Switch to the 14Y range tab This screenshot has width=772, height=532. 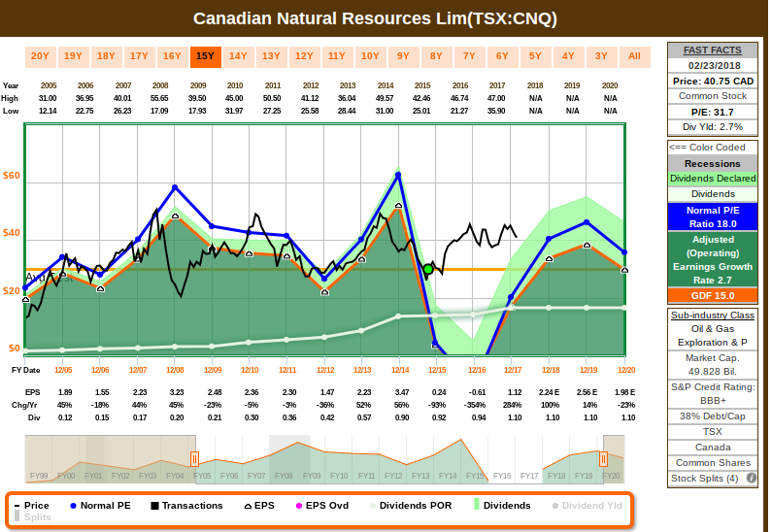[x=238, y=56]
